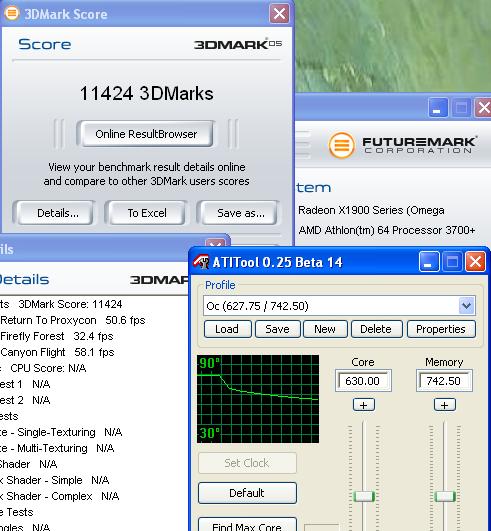
Task: Click the ATITool title bar icon
Action: point(201,261)
